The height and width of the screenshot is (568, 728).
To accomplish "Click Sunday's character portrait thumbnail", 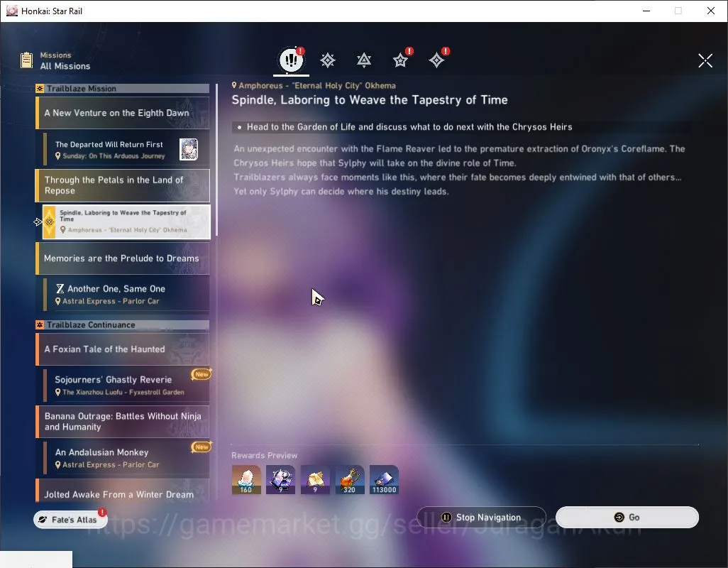I will pos(189,149).
